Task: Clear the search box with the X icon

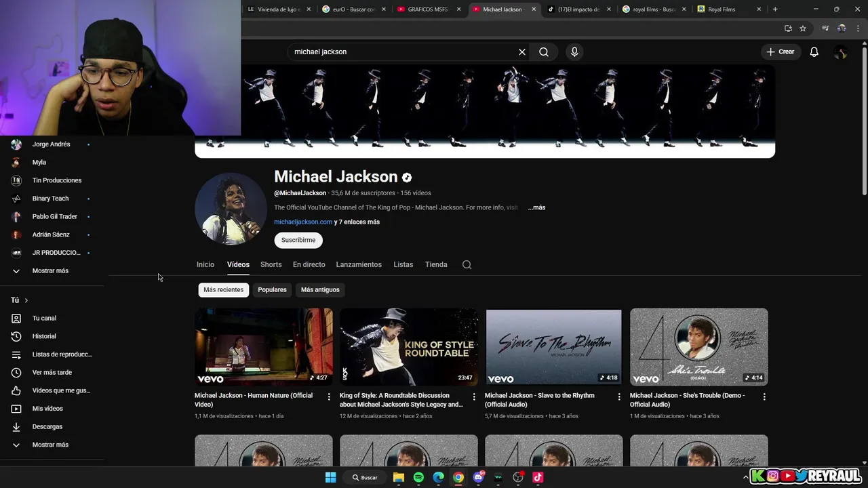Action: point(522,52)
